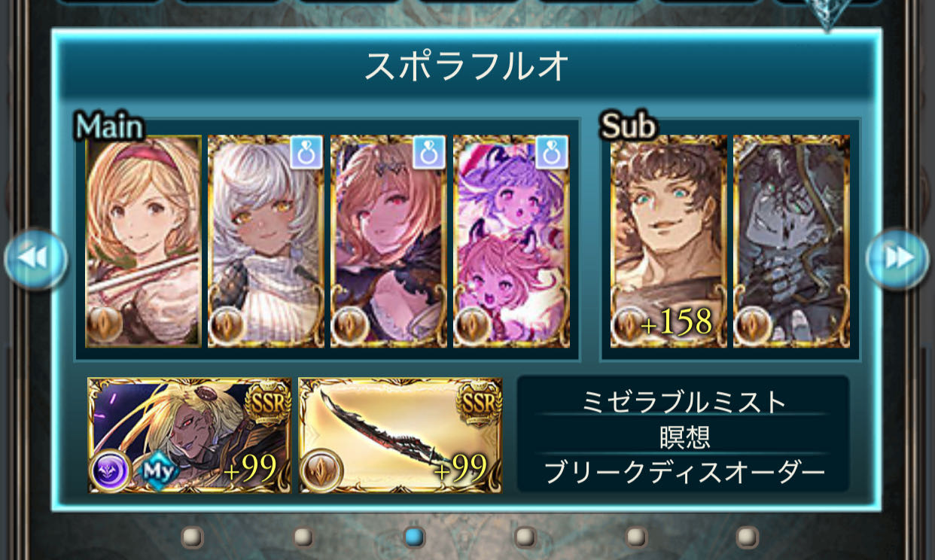Image resolution: width=935 pixels, height=560 pixels.
Task: Select the currently active blue page dot
Action: pyautogui.click(x=414, y=536)
